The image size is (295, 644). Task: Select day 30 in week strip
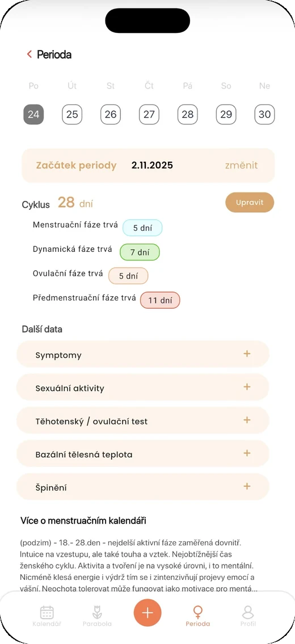pyautogui.click(x=264, y=115)
